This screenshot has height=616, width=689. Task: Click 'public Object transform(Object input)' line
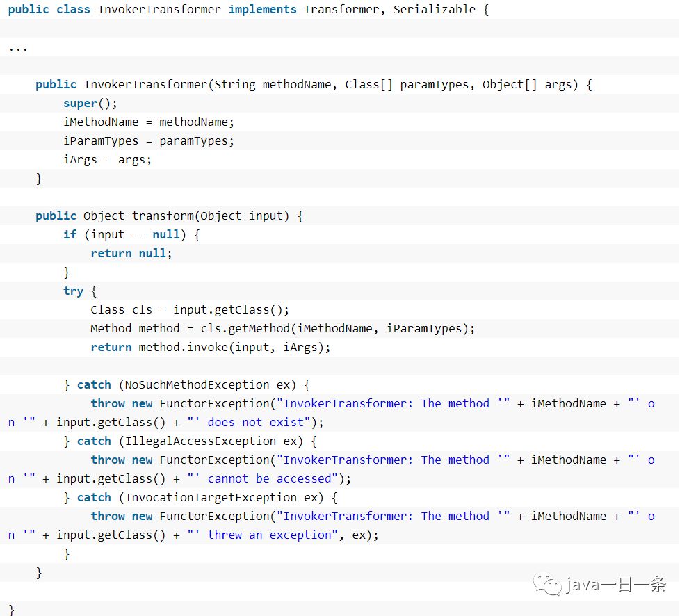(x=169, y=216)
